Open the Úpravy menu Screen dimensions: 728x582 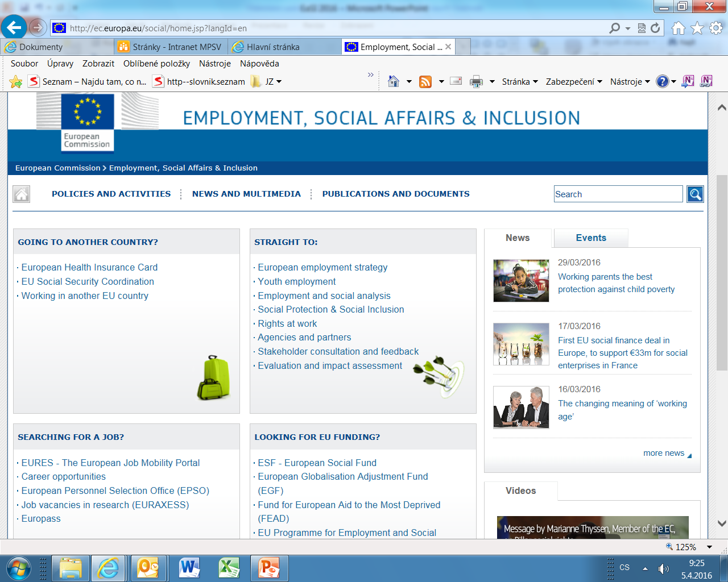[x=60, y=64]
